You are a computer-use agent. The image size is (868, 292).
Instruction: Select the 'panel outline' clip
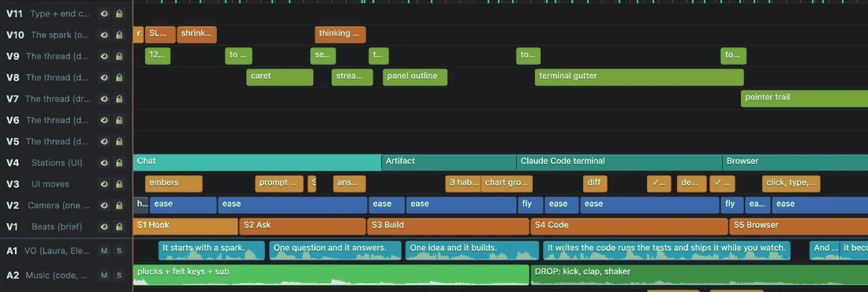point(415,77)
